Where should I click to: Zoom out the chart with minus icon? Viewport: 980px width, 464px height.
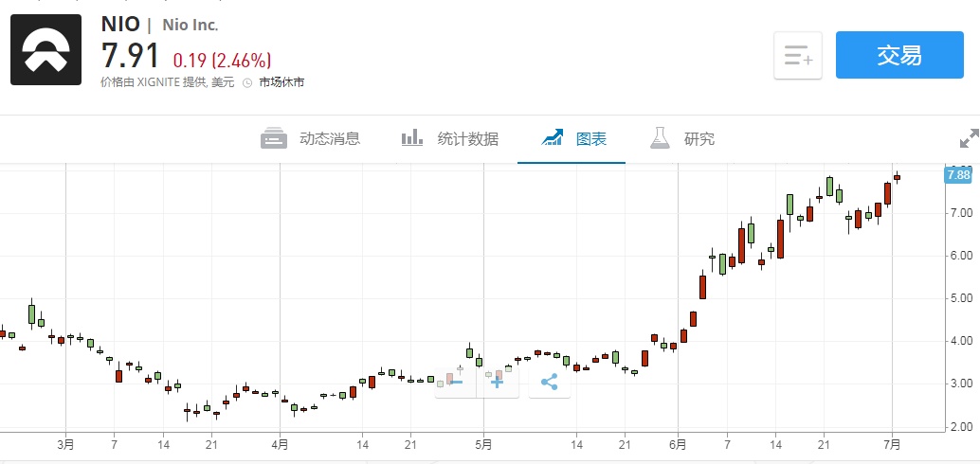(x=454, y=382)
